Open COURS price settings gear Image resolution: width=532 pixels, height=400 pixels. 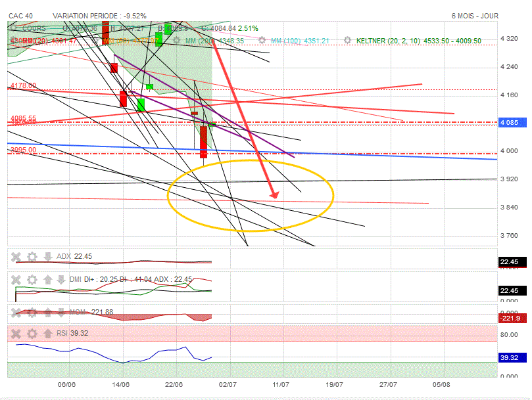pos(14,28)
